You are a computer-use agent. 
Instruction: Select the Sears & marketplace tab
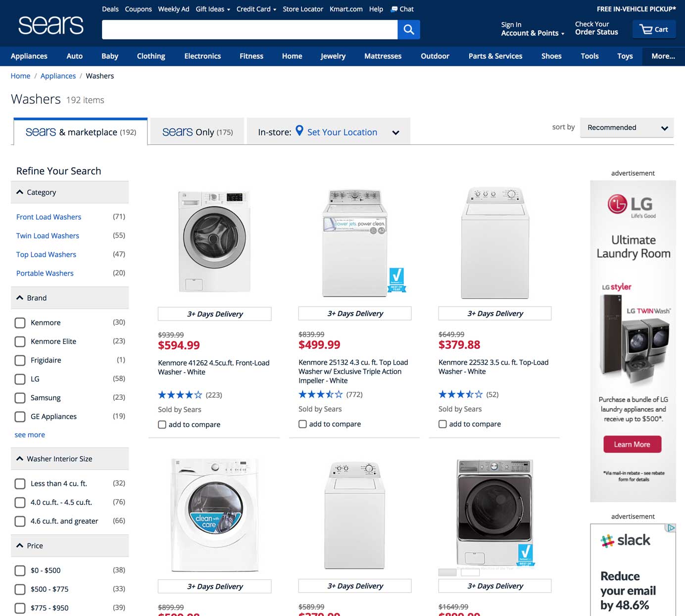point(81,132)
